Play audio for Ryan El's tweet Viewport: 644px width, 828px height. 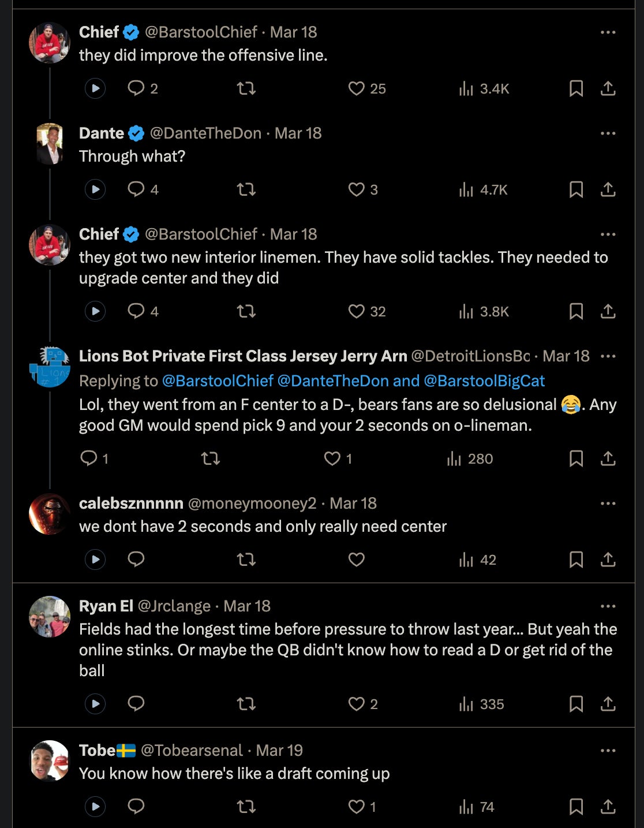coord(95,704)
